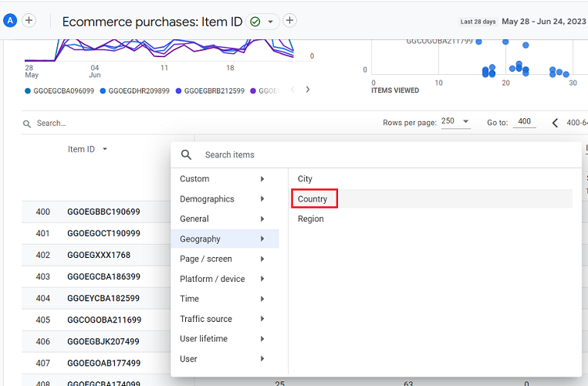Go to the previous page of rows

(x=555, y=123)
